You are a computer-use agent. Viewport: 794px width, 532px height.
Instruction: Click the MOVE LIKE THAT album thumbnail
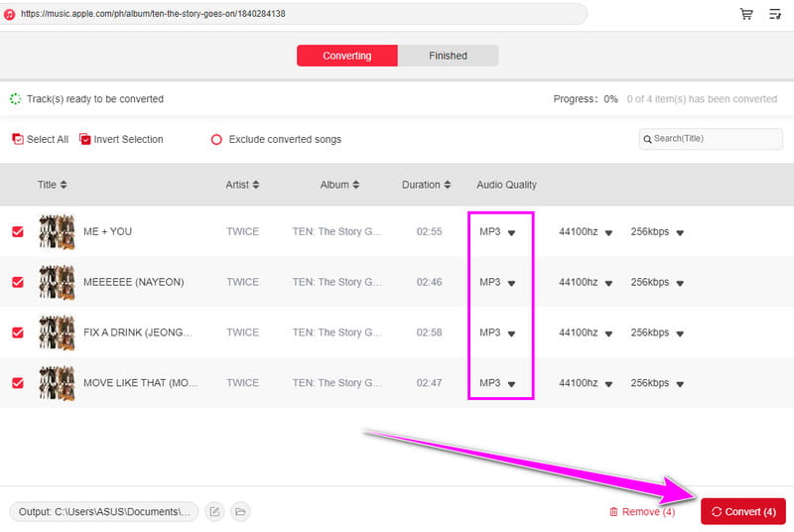[57, 382]
